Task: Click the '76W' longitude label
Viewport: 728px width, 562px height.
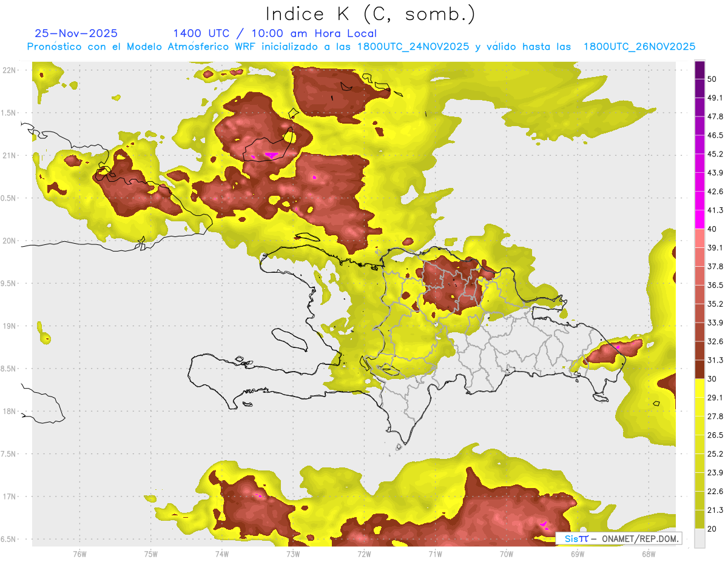Action: click(79, 554)
